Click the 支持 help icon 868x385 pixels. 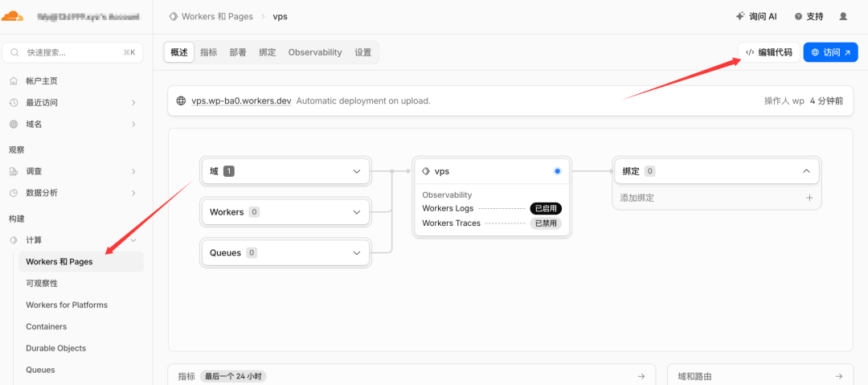click(798, 17)
